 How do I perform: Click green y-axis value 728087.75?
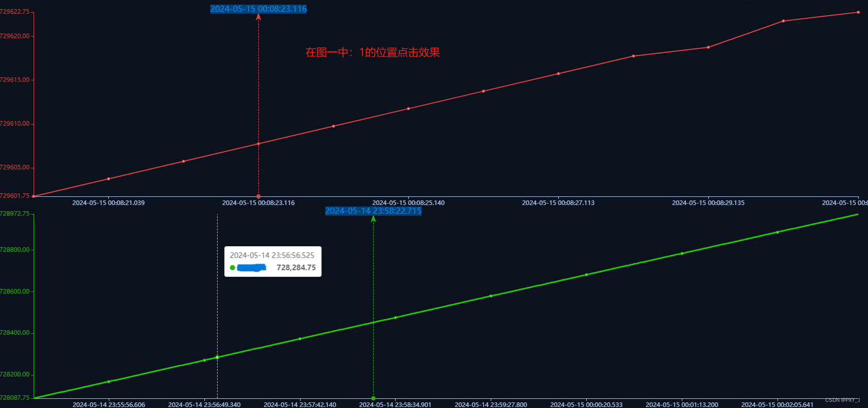coord(15,398)
